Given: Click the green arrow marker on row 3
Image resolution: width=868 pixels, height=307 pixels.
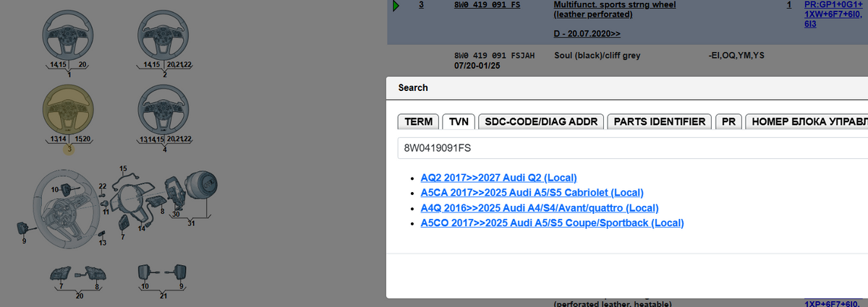Looking at the screenshot, I should (396, 6).
